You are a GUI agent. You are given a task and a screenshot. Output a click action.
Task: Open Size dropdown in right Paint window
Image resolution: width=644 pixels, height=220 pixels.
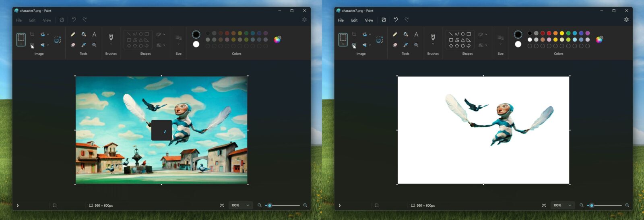point(500,44)
